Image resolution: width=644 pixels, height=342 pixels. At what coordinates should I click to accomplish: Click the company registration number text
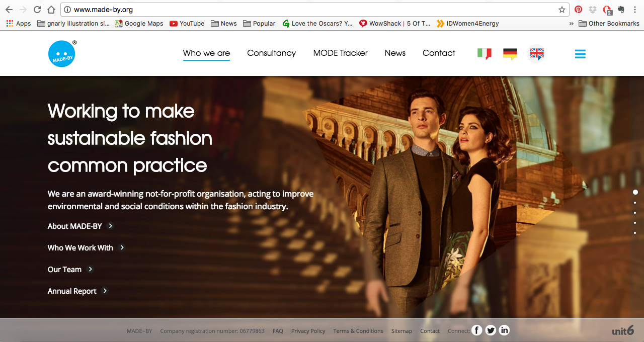coord(212,331)
